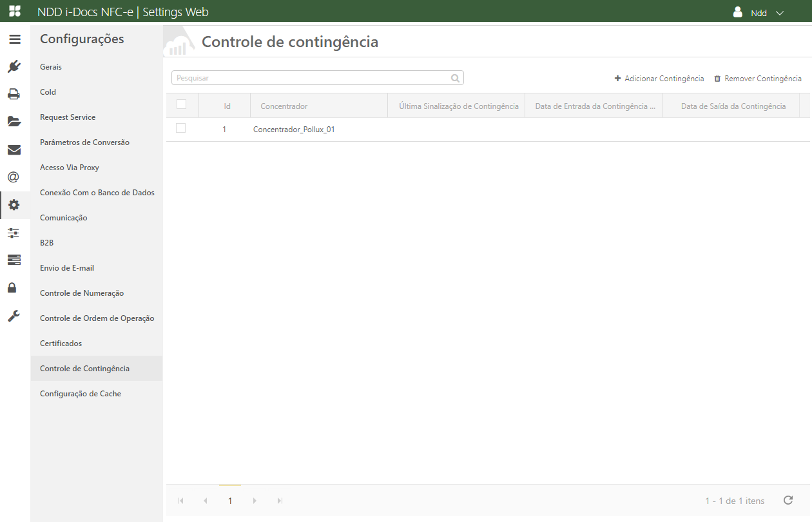Open the wrench tools sidebar icon
Viewport: 812px width, 522px height.
point(14,315)
